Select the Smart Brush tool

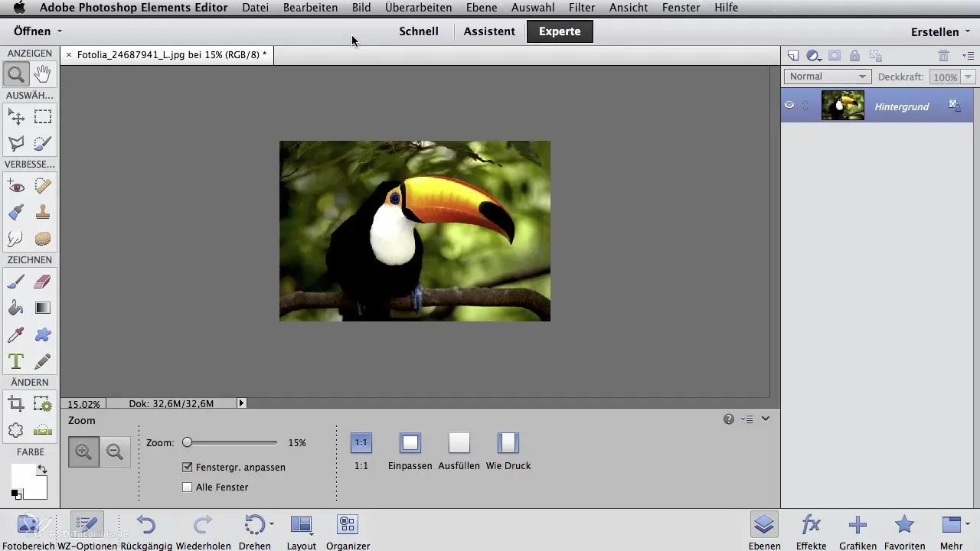coord(16,212)
